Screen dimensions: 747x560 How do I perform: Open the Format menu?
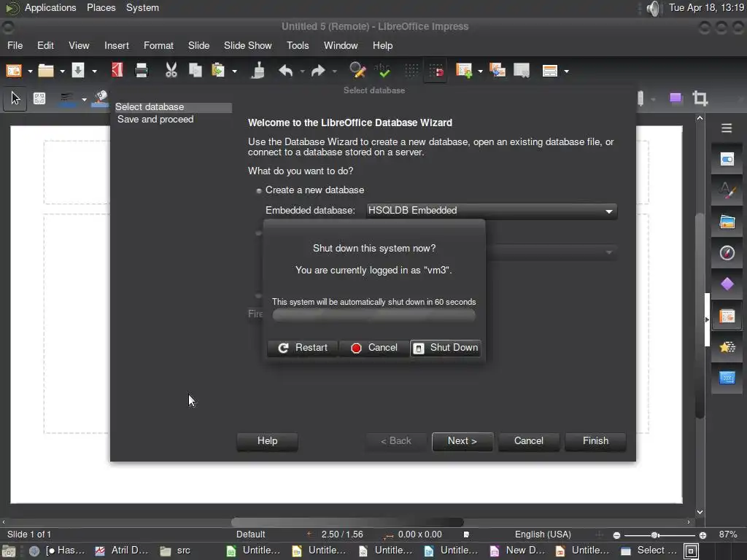click(x=158, y=46)
